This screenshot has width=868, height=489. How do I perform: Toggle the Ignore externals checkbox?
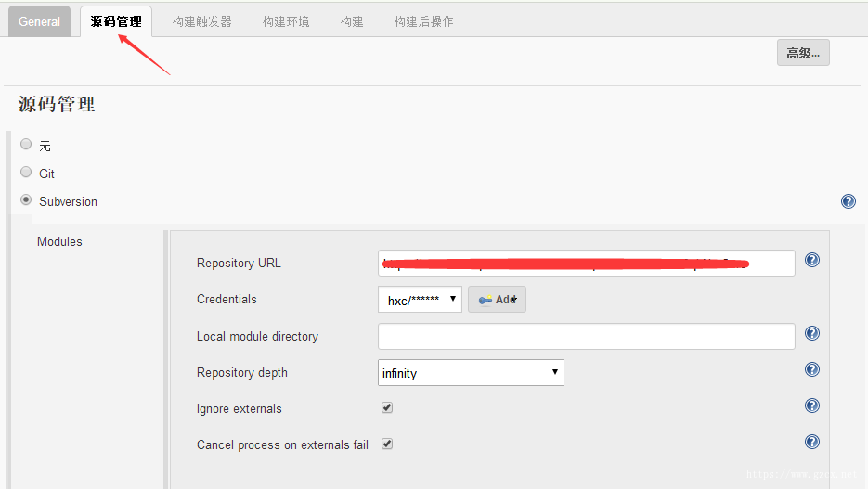coord(387,407)
